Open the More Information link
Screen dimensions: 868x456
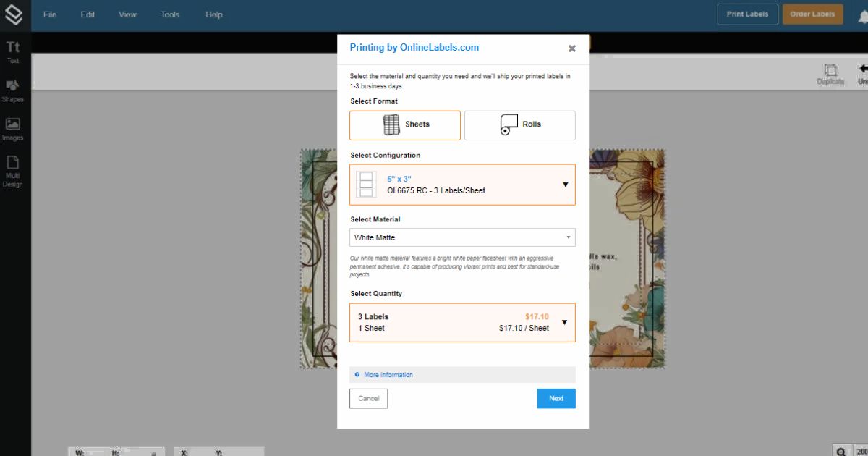click(x=388, y=375)
